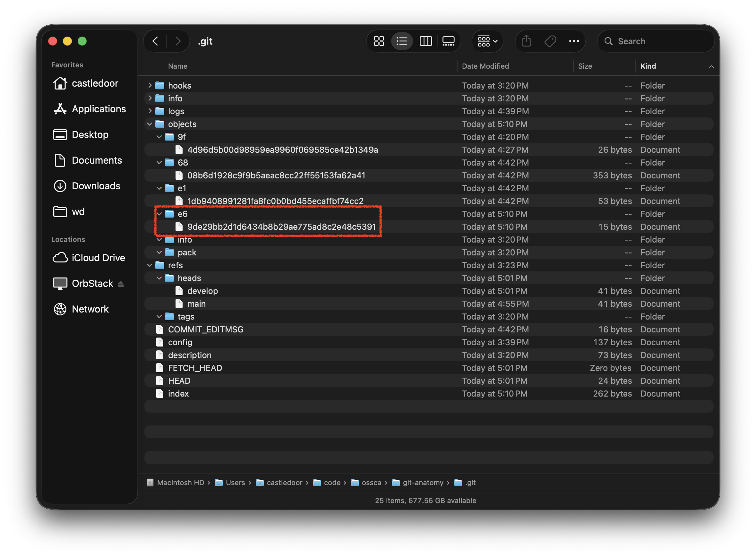Viewport: 756px width, 557px height.
Task: Select the develop branch file
Action: (x=202, y=291)
